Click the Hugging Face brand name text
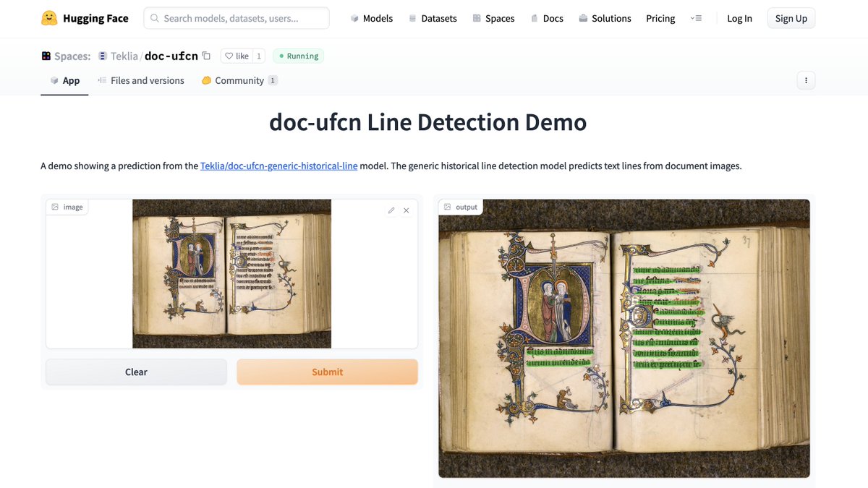The height and width of the screenshot is (488, 868). tap(96, 18)
